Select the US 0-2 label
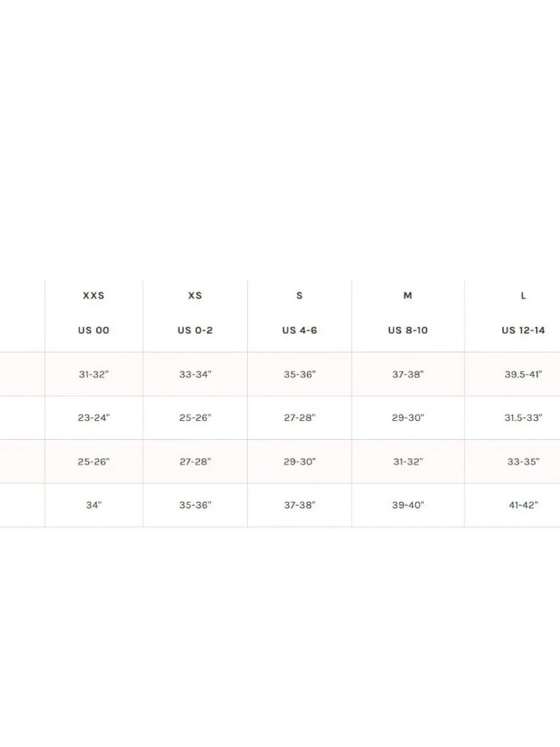 [x=195, y=330]
